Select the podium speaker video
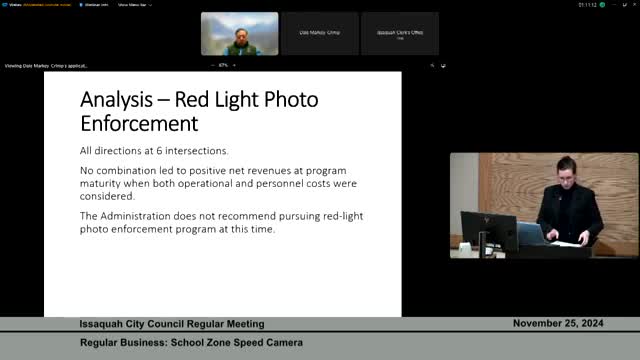Image resolution: width=640 pixels, height=360 pixels. click(x=544, y=206)
